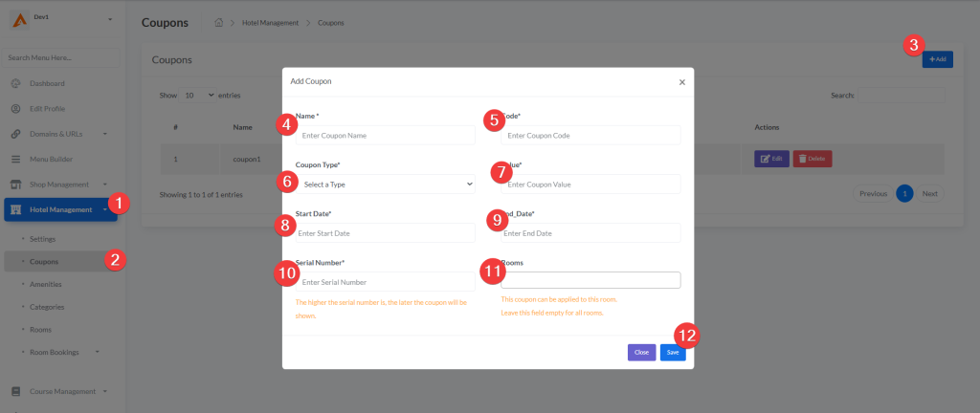Close the Add Coupon dialog with X
This screenshot has height=413, width=980.
pyautogui.click(x=681, y=82)
